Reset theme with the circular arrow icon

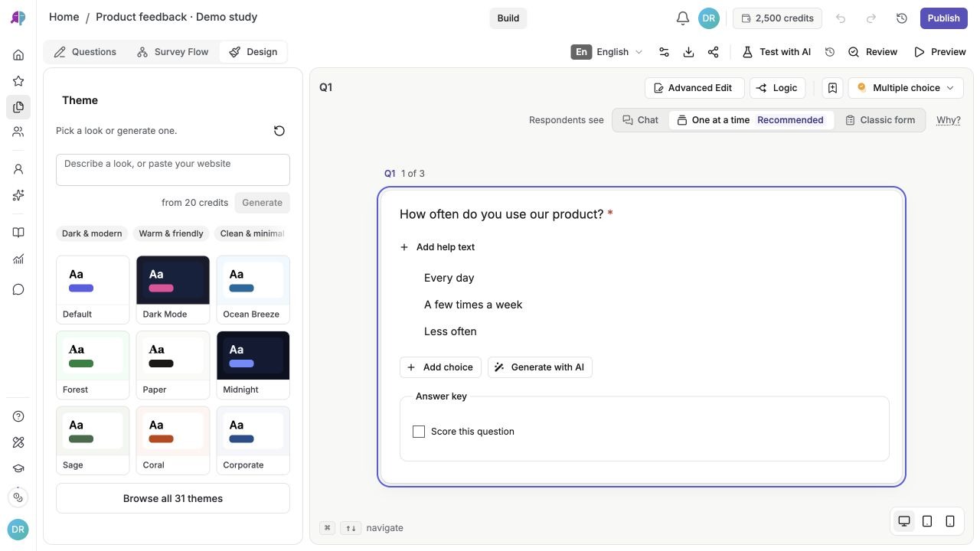(279, 131)
